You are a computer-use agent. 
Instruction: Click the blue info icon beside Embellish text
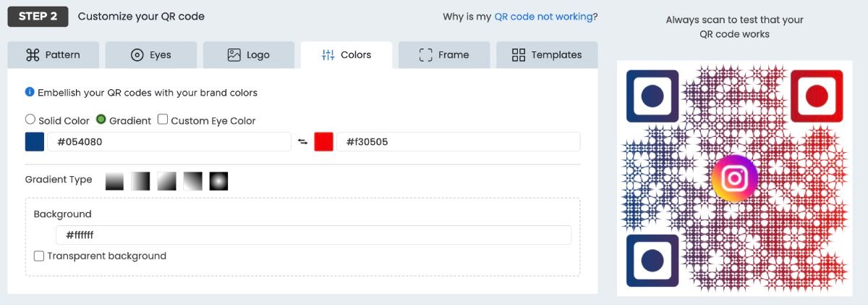click(30, 92)
